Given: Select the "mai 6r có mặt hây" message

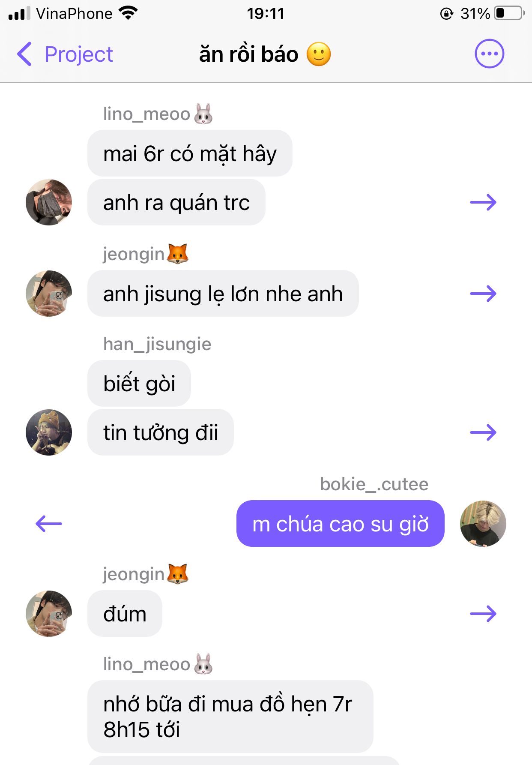Looking at the screenshot, I should click(190, 153).
